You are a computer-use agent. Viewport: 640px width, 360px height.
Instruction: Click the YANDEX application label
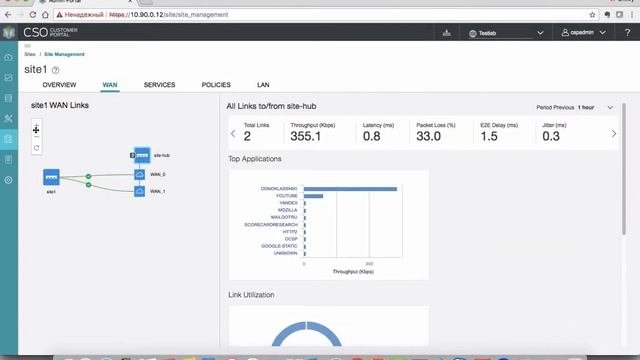pyautogui.click(x=288, y=203)
